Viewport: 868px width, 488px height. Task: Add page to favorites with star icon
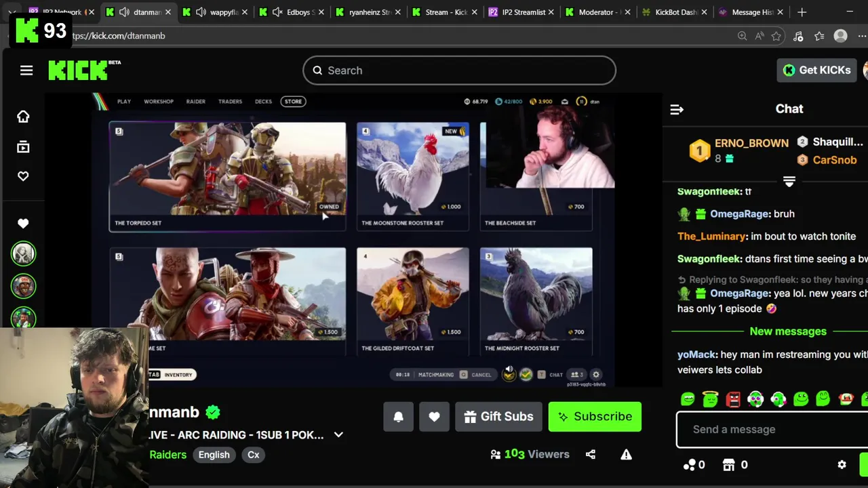coord(776,36)
